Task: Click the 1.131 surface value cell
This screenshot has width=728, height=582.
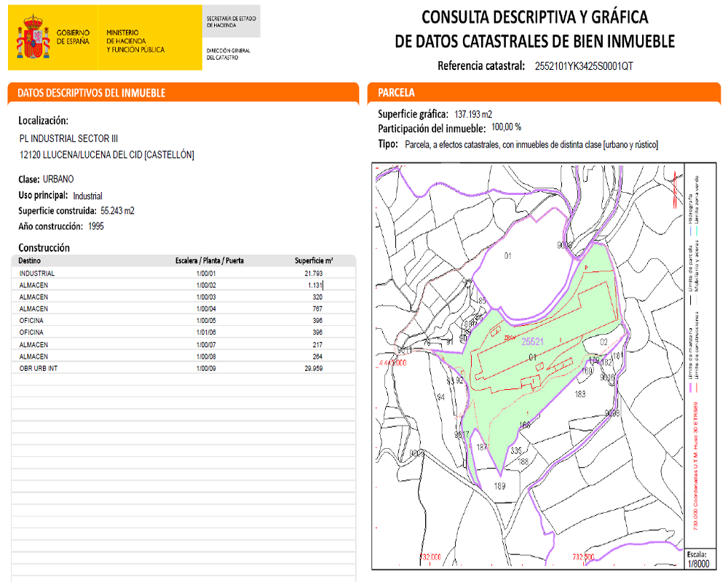Action: click(x=315, y=285)
